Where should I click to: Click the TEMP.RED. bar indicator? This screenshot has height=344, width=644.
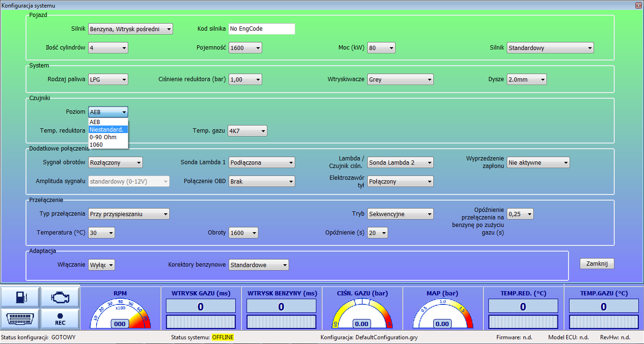click(x=523, y=322)
